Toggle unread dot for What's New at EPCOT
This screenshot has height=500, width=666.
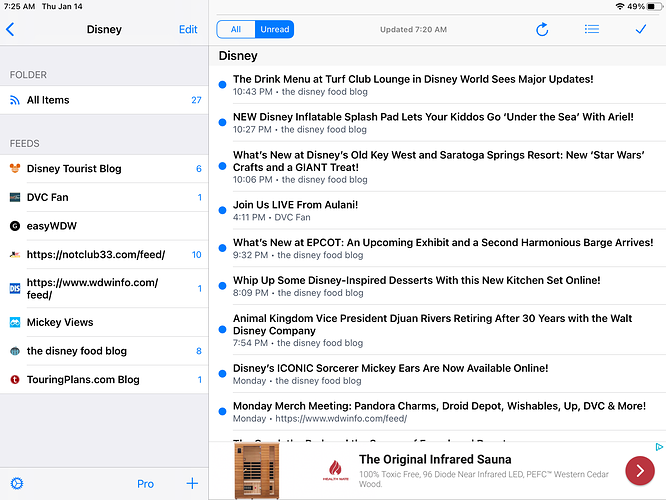[x=222, y=248]
